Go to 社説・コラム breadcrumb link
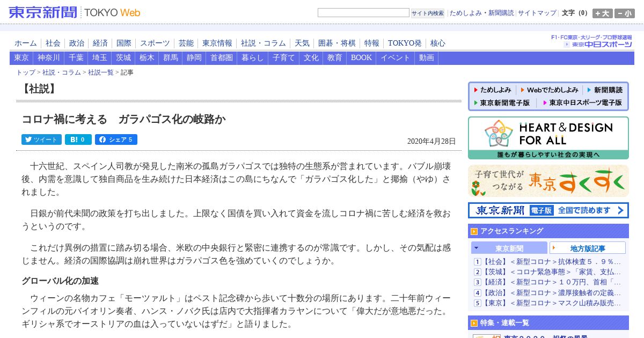 (62, 72)
